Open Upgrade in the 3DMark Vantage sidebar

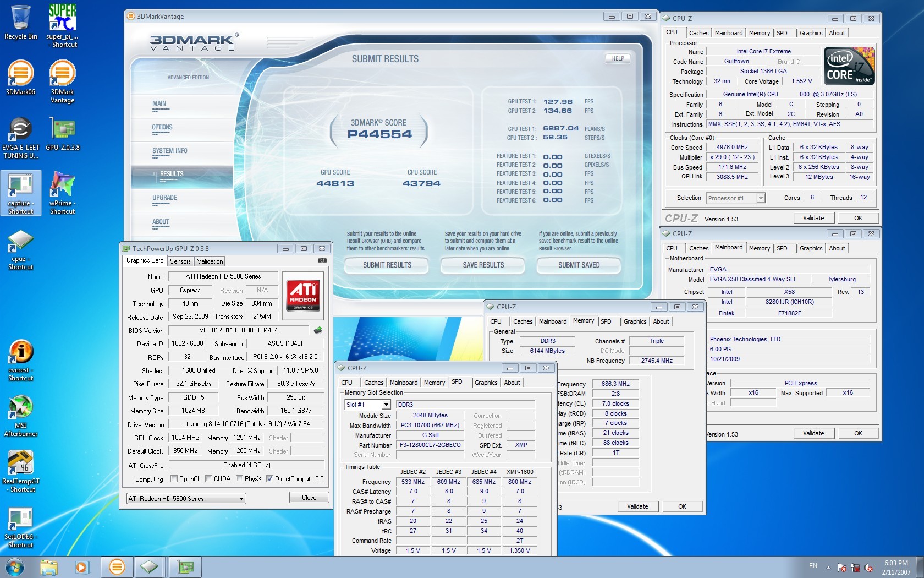pyautogui.click(x=165, y=198)
